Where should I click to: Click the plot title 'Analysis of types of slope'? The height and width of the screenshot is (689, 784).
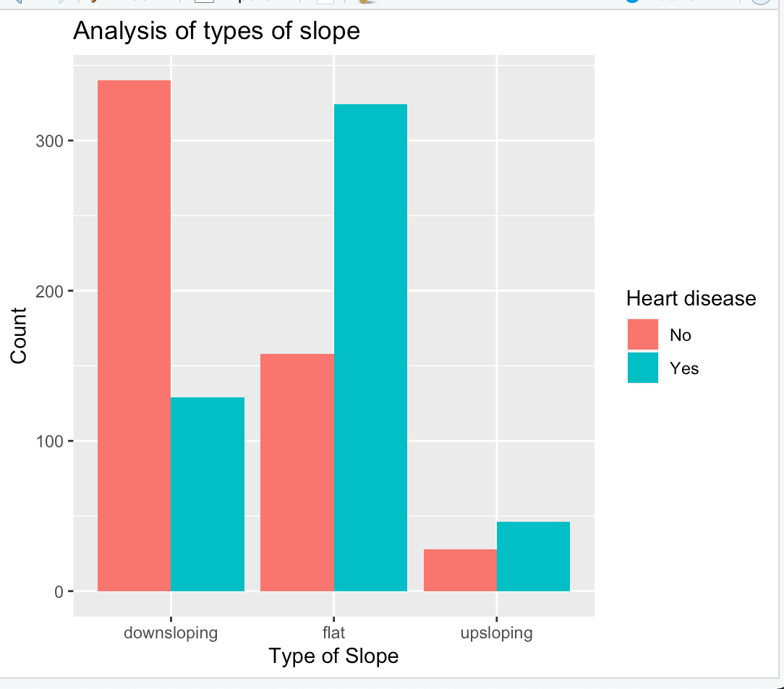pyautogui.click(x=216, y=32)
